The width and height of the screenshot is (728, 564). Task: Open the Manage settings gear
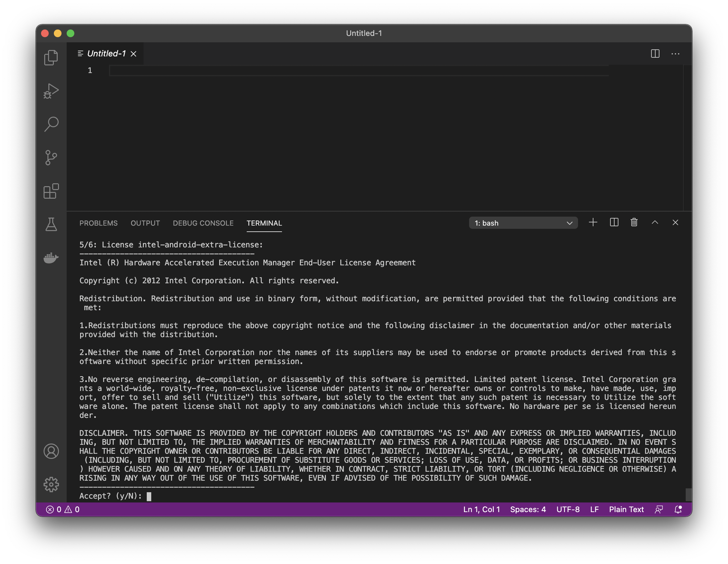[x=51, y=484]
